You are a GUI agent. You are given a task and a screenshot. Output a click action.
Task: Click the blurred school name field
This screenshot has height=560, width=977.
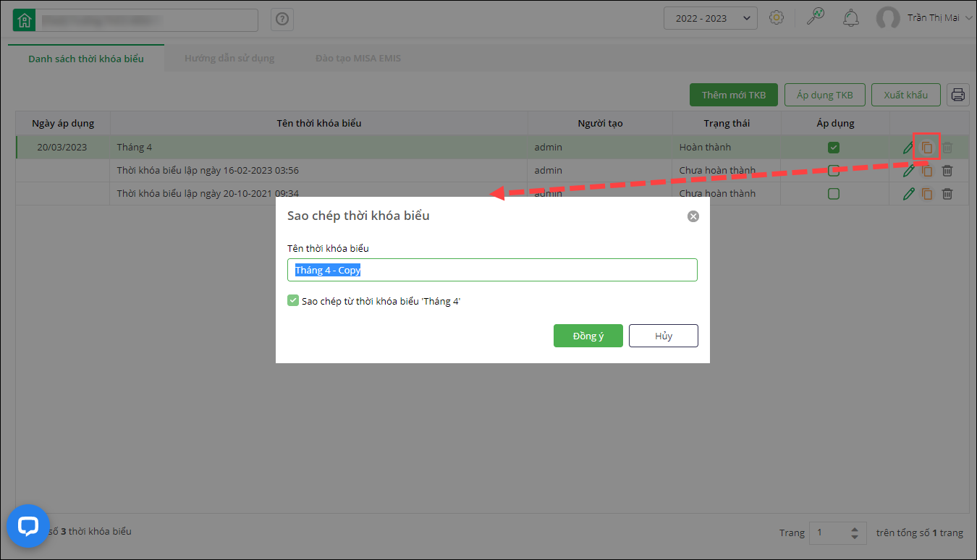(x=147, y=20)
